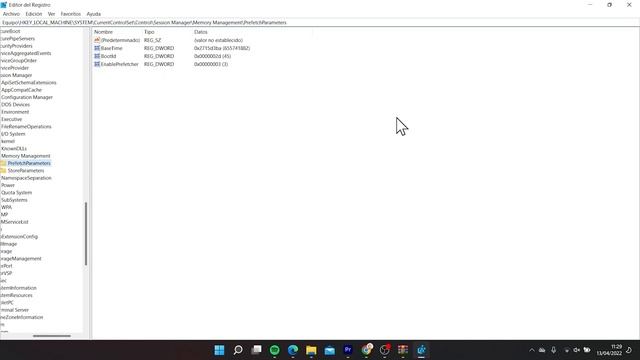The image size is (640, 360).
Task: Click the horizontal scrollbar under the key tree
Action: click(52, 336)
